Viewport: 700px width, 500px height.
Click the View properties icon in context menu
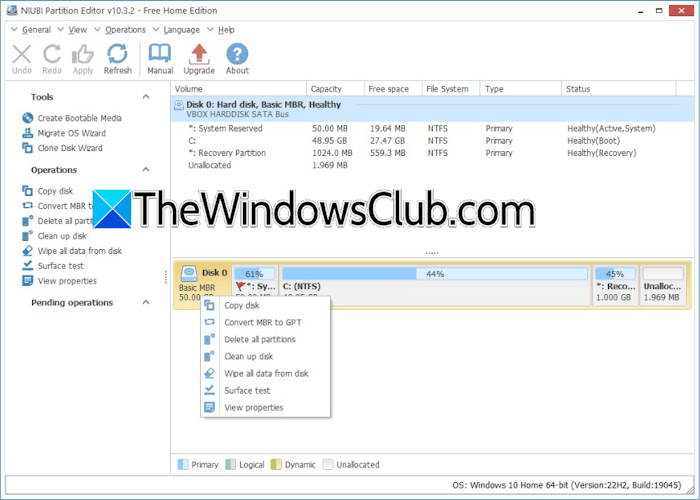209,407
